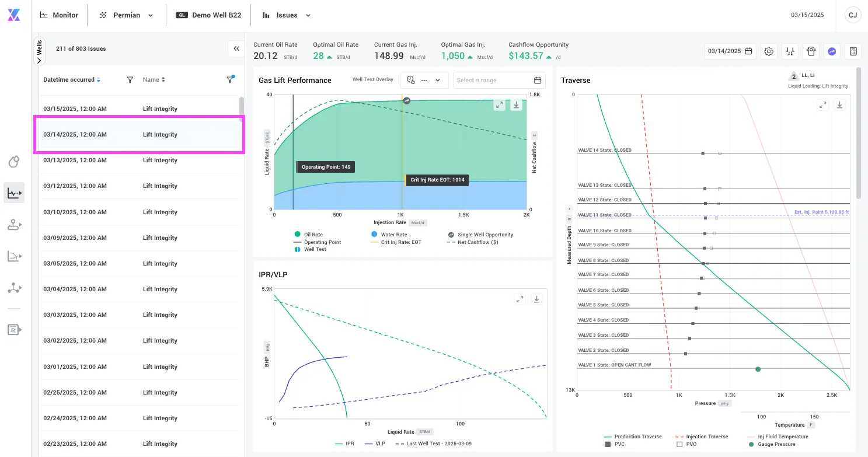Viewport: 868px width, 457px height.
Task: Open the wellhead equipment icon in toolbar
Action: pyautogui.click(x=811, y=51)
